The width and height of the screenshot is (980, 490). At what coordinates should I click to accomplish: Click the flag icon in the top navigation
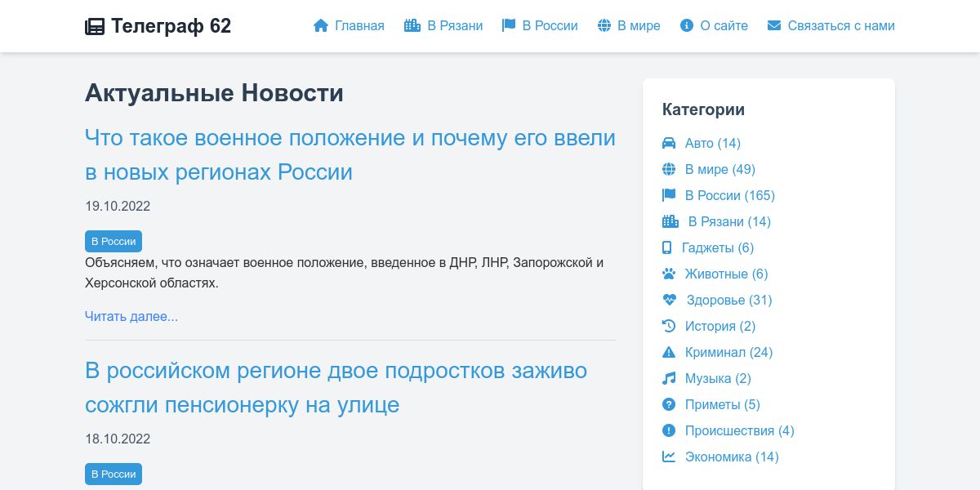(509, 25)
